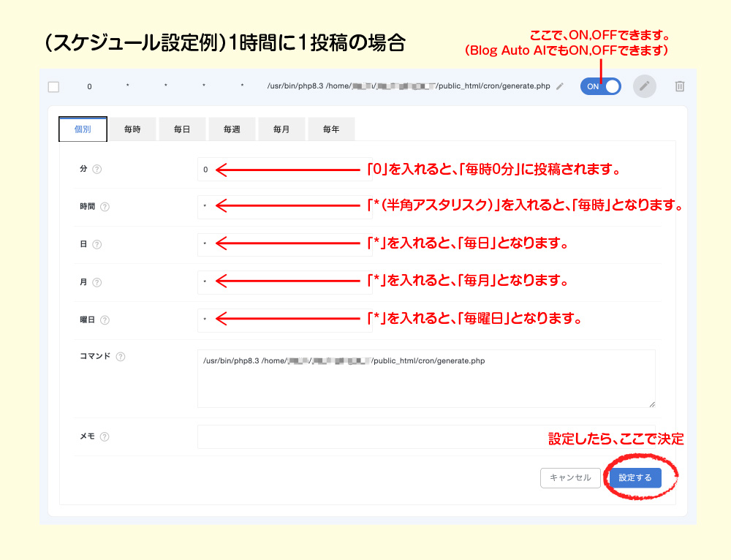
Task: Click the コマンド text area
Action: pyautogui.click(x=426, y=379)
